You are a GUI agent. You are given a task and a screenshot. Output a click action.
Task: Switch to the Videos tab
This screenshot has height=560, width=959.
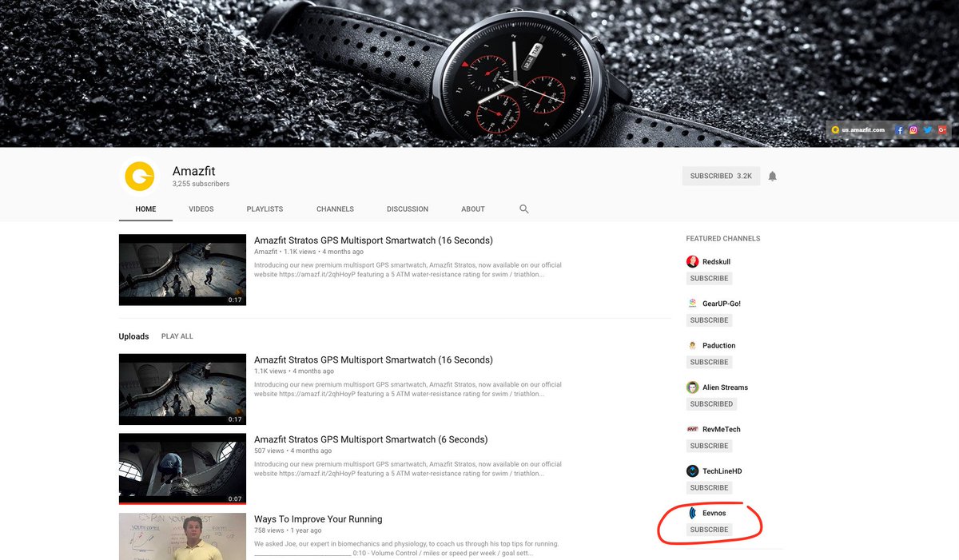point(201,209)
